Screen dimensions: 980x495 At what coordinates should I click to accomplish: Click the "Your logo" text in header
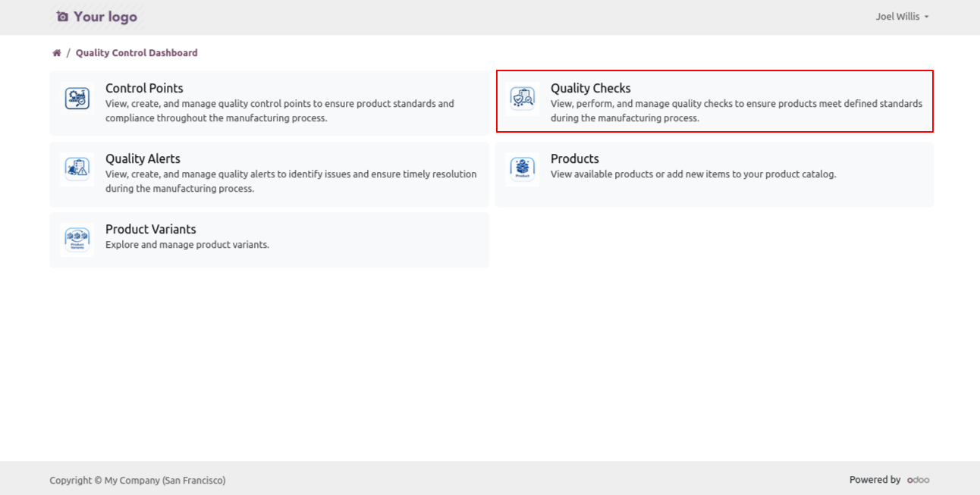105,17
